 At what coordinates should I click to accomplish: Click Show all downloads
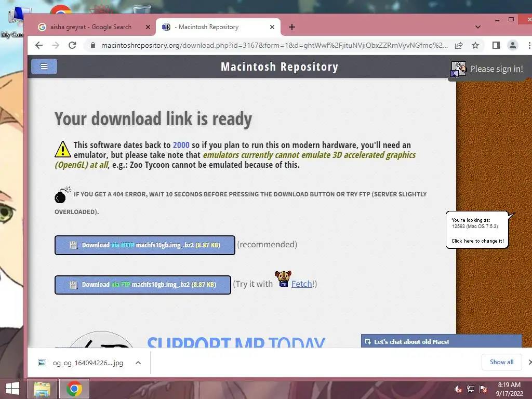click(x=501, y=362)
